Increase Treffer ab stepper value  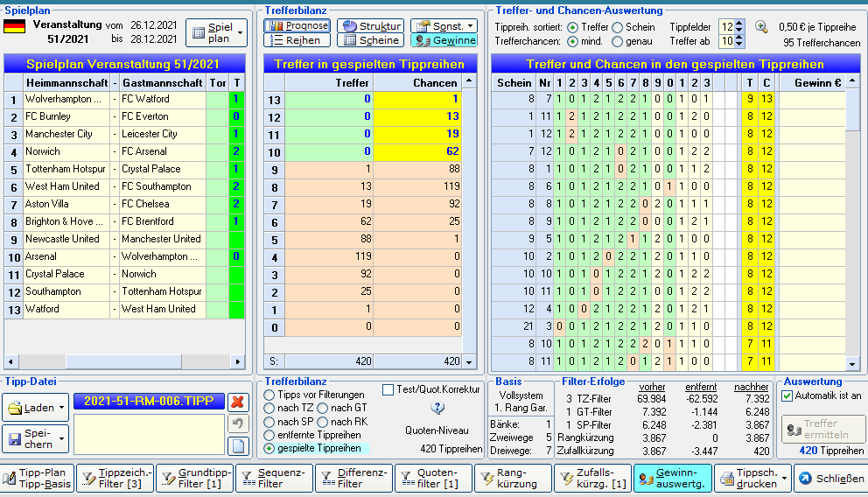tap(739, 38)
